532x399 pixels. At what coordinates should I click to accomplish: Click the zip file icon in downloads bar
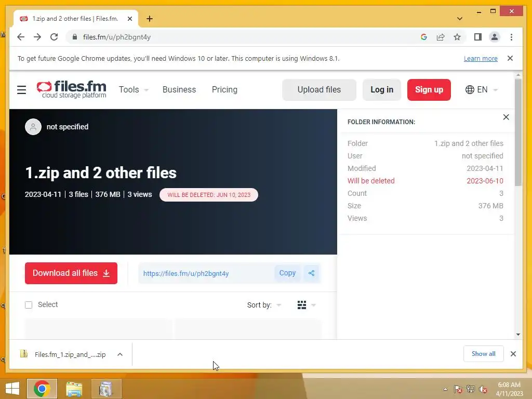[x=24, y=354]
